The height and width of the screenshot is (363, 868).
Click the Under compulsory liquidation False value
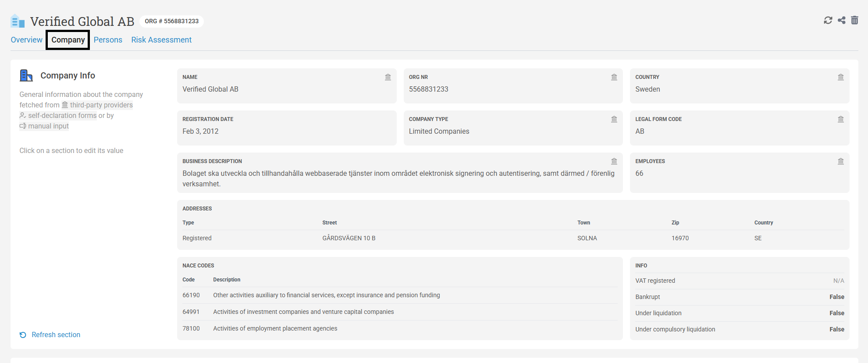pyautogui.click(x=837, y=330)
